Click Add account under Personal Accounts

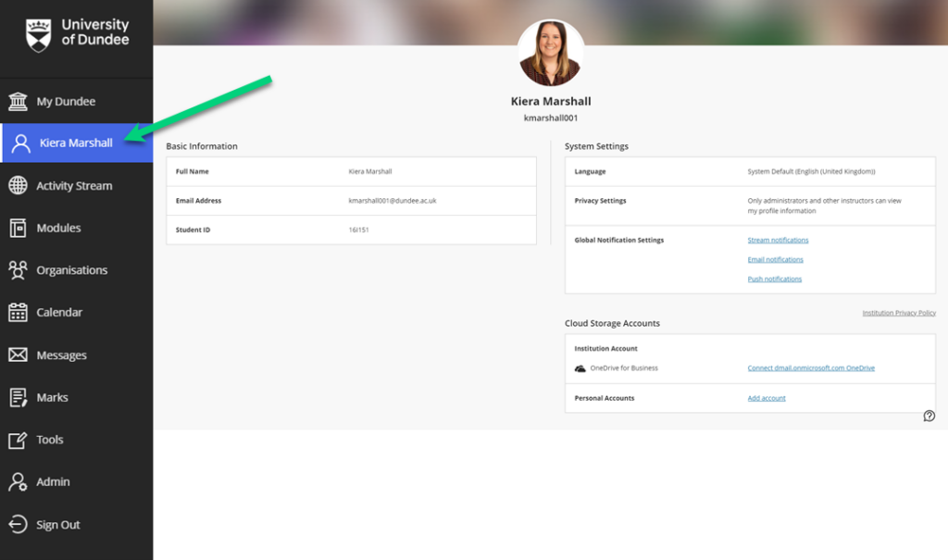point(767,398)
